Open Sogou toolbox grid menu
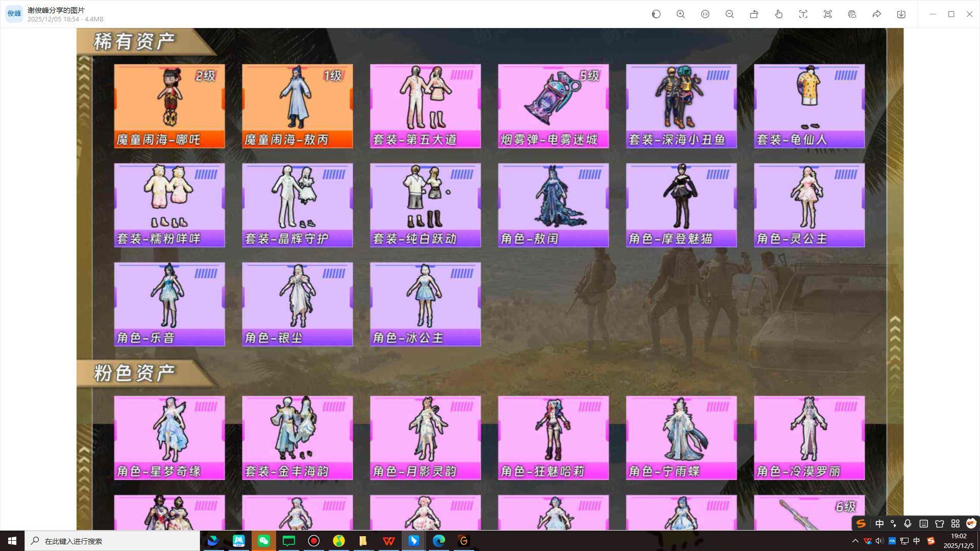 click(x=955, y=523)
